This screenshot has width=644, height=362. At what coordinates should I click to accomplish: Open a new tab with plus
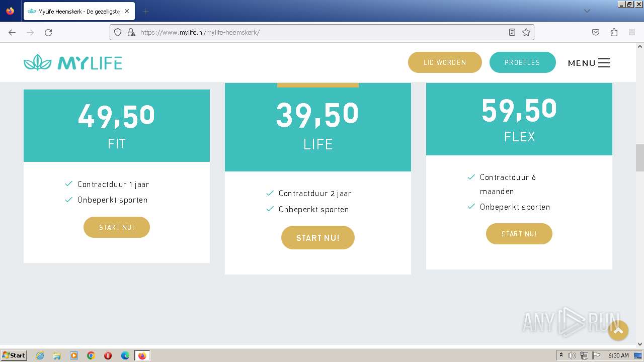(145, 11)
